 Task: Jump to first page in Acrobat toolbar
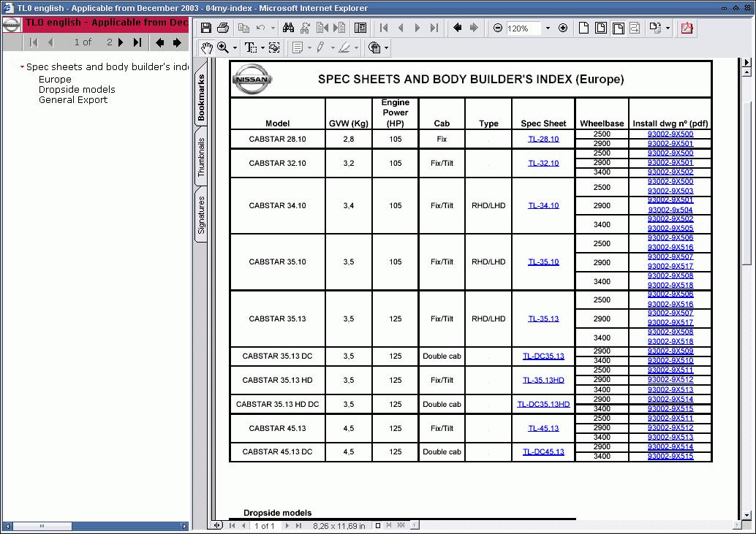pos(384,28)
